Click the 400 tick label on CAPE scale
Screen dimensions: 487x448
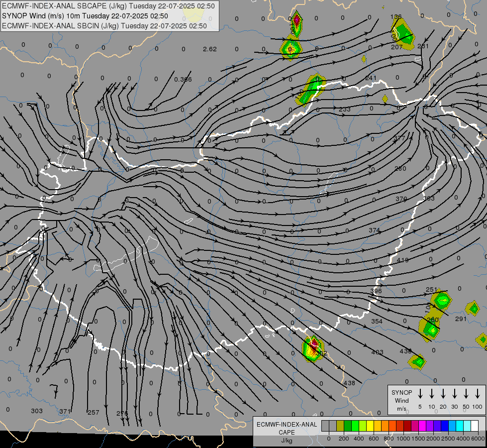click(359, 439)
